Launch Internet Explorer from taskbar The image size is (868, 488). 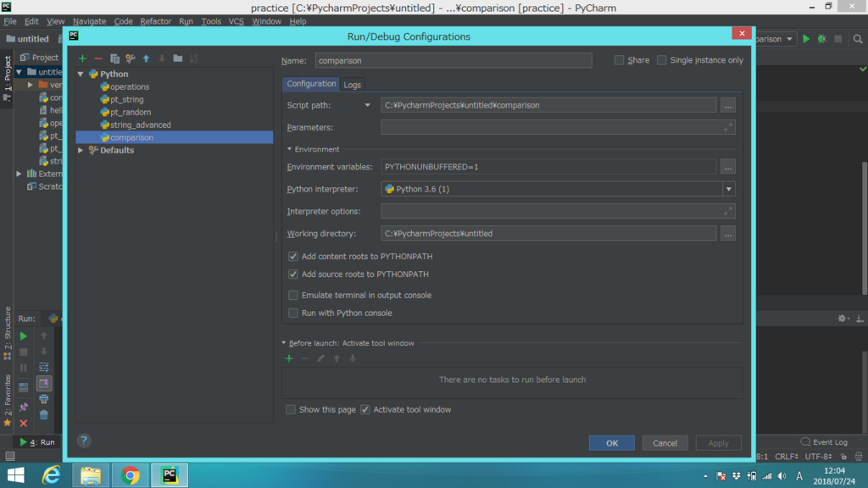coord(51,475)
